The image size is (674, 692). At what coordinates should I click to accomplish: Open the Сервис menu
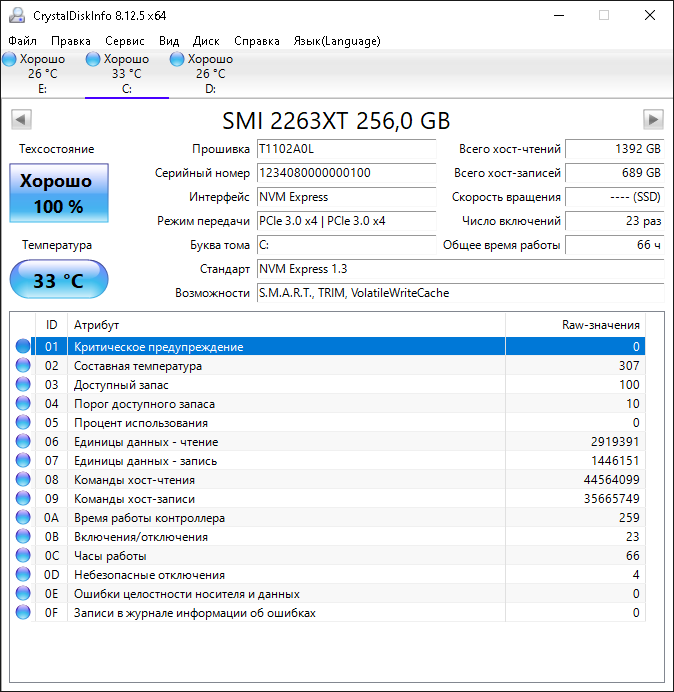click(x=125, y=41)
